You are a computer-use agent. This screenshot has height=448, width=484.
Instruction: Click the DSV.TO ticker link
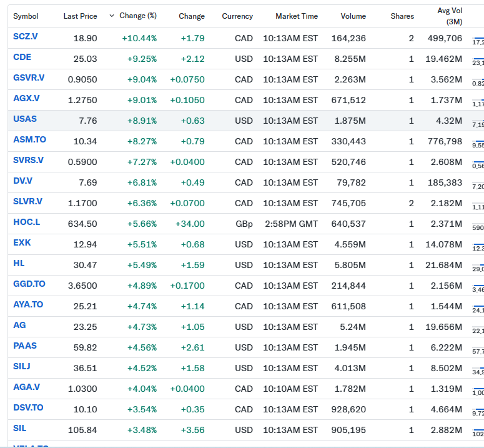click(28, 407)
